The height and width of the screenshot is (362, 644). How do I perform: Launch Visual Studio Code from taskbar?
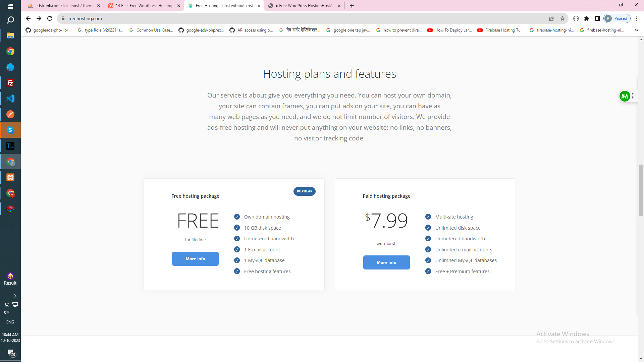click(x=10, y=99)
